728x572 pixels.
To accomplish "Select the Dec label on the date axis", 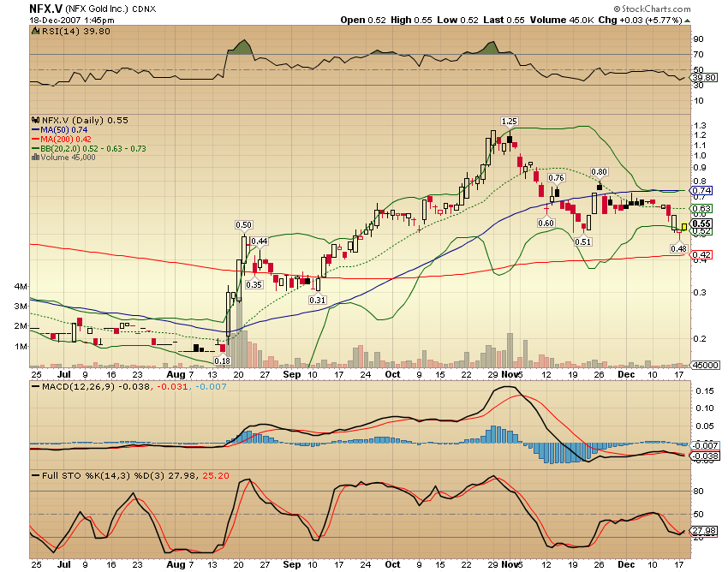I will (626, 375).
